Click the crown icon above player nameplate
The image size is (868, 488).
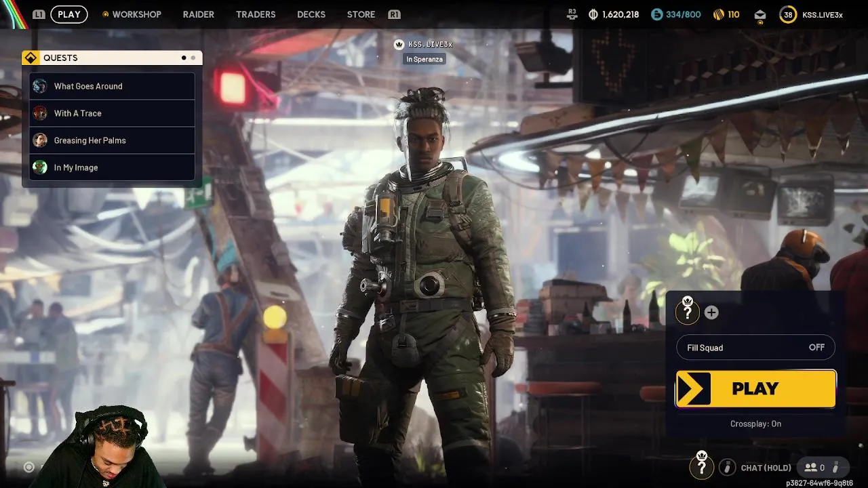click(399, 45)
